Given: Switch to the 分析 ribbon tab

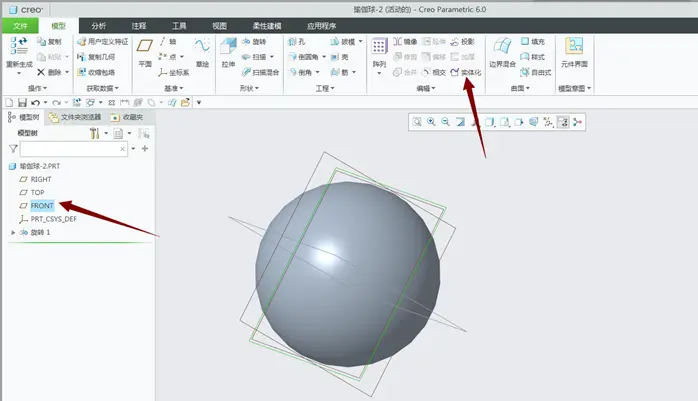Looking at the screenshot, I should point(98,26).
